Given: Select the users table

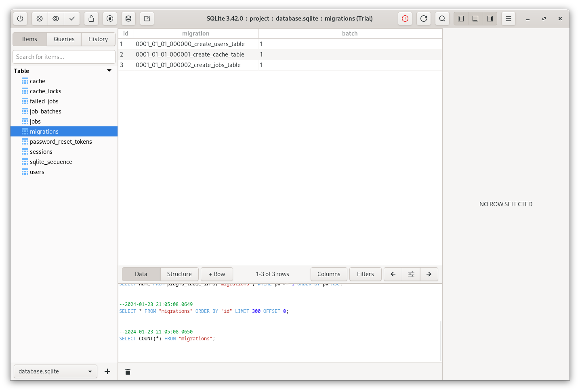Looking at the screenshot, I should (64, 172).
